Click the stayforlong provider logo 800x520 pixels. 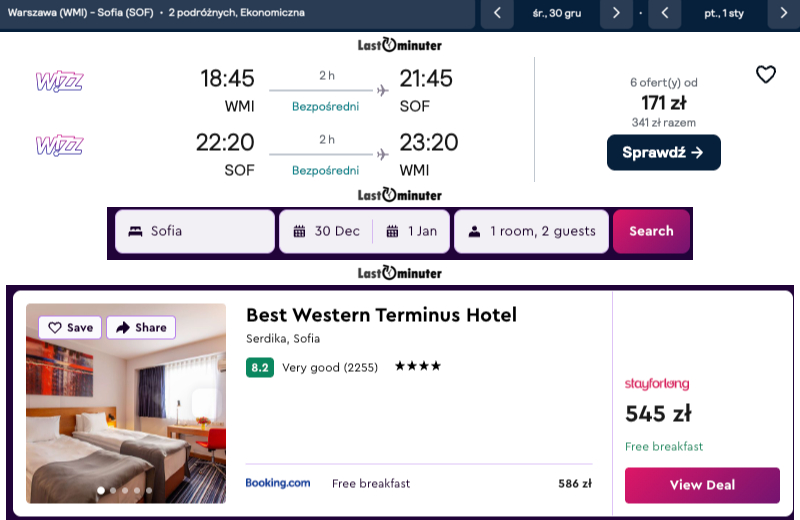[x=656, y=384]
